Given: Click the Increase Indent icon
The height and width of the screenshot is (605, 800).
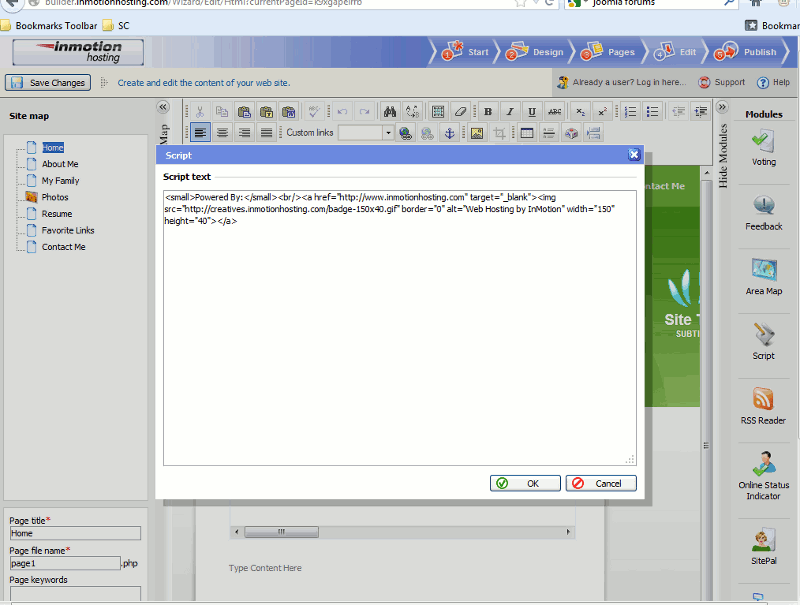Looking at the screenshot, I should click(701, 112).
